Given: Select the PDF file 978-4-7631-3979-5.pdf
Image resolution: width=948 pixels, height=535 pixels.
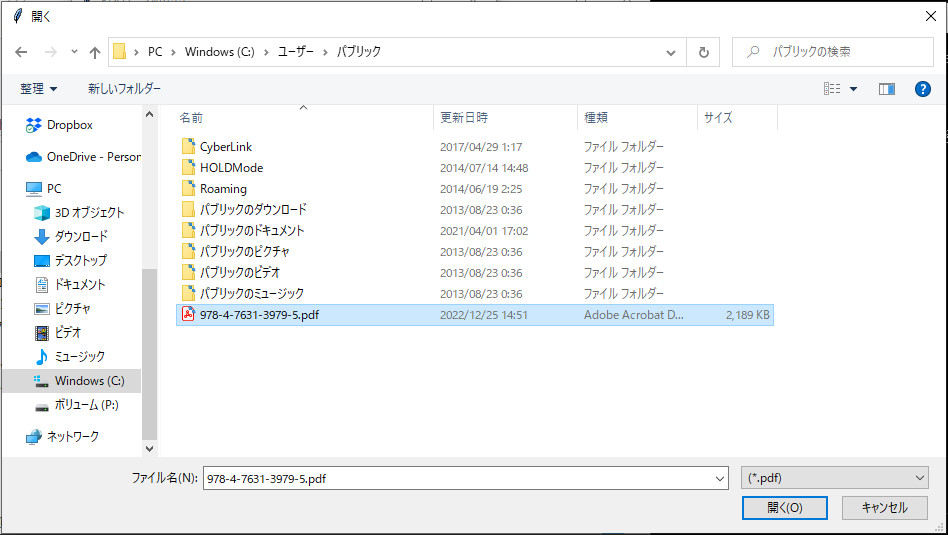Looking at the screenshot, I should [x=259, y=315].
